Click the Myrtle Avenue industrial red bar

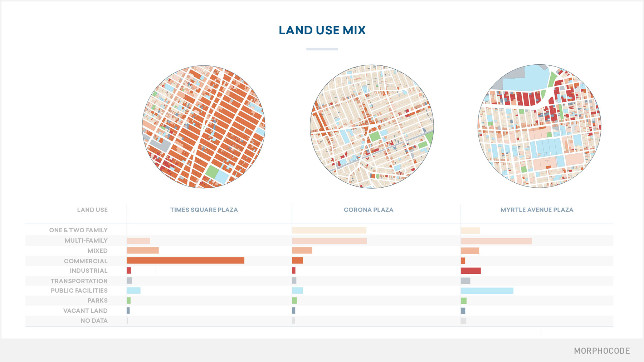tap(471, 271)
